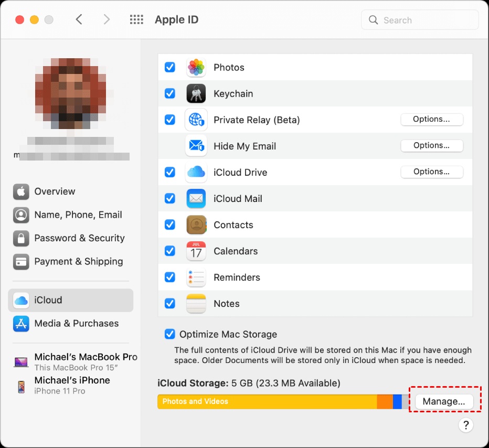Show all preferences grid icon
This screenshot has width=489, height=448.
[x=136, y=20]
